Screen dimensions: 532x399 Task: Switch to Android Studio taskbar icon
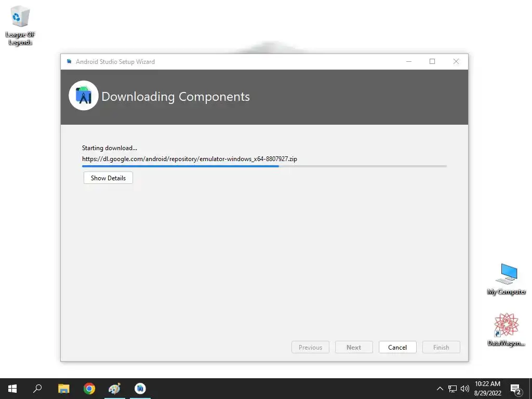(140, 389)
